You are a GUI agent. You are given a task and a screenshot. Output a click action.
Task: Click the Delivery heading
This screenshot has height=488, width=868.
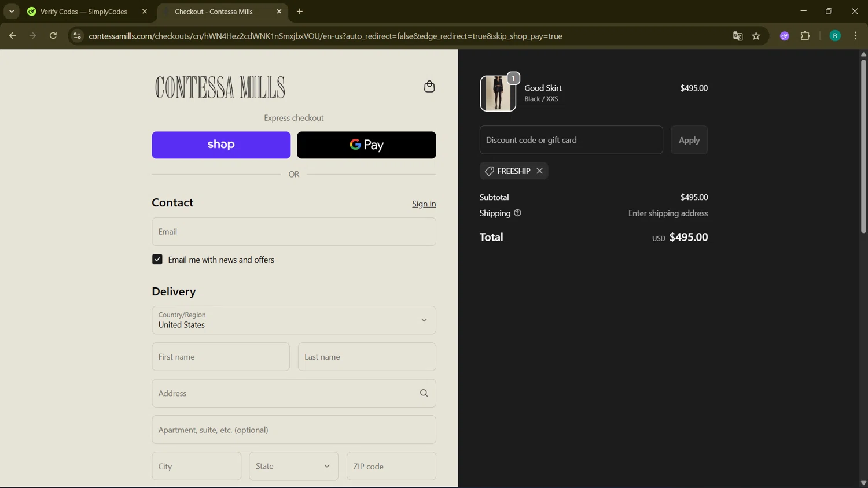tap(174, 291)
